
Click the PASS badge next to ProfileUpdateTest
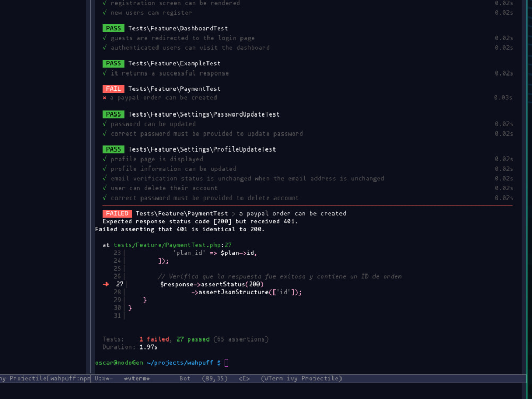113,149
